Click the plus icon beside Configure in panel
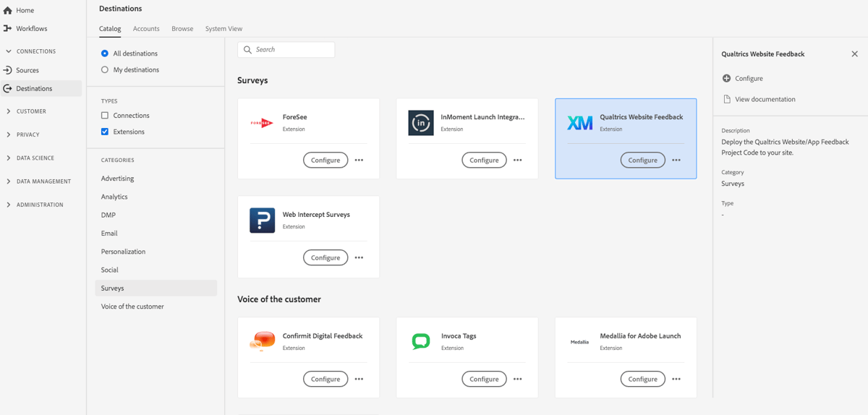The height and width of the screenshot is (415, 868). (727, 78)
